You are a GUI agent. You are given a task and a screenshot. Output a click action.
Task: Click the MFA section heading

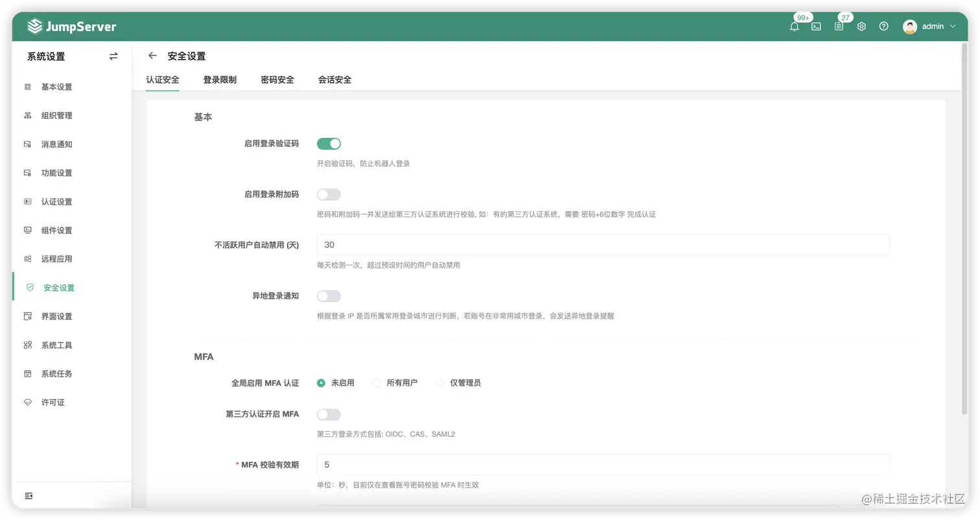point(204,357)
